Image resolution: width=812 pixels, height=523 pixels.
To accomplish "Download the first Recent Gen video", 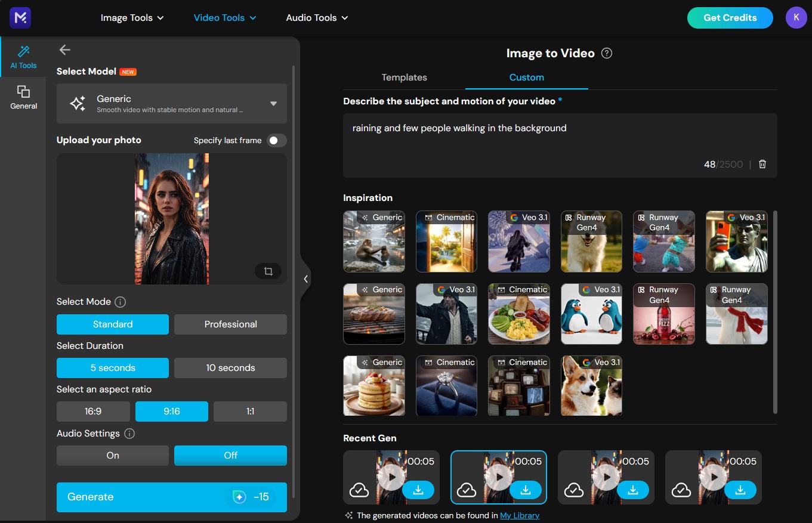I will pyautogui.click(x=418, y=490).
